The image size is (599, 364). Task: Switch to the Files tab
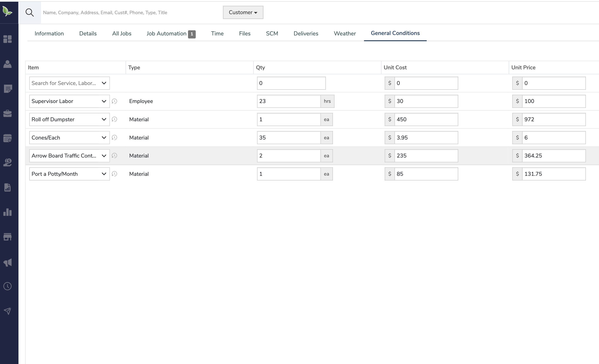(245, 33)
